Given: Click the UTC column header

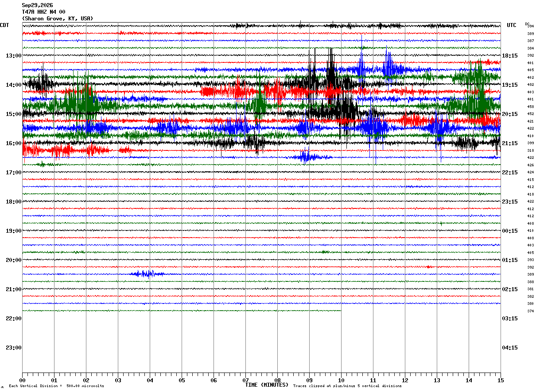Looking at the screenshot, I should coord(512,25).
